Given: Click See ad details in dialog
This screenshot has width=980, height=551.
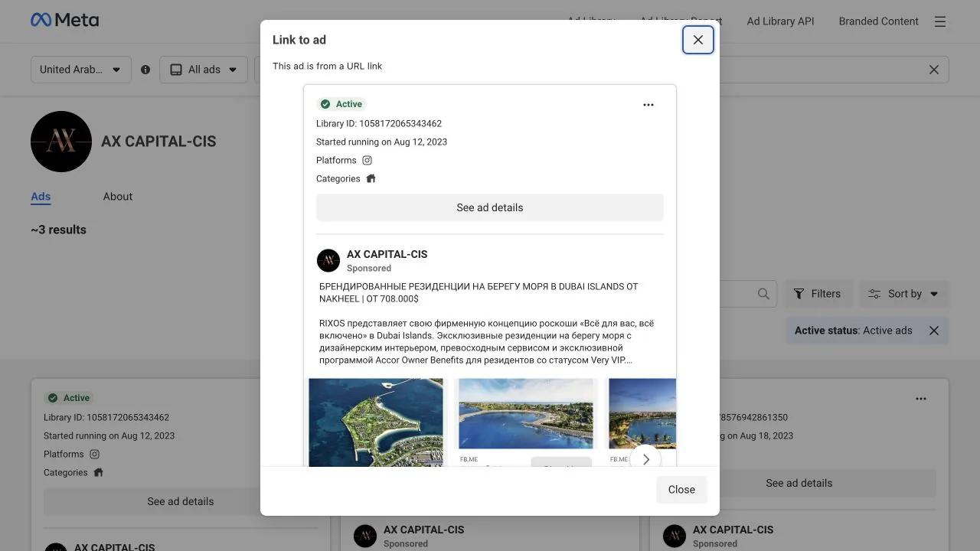Looking at the screenshot, I should click(490, 207).
